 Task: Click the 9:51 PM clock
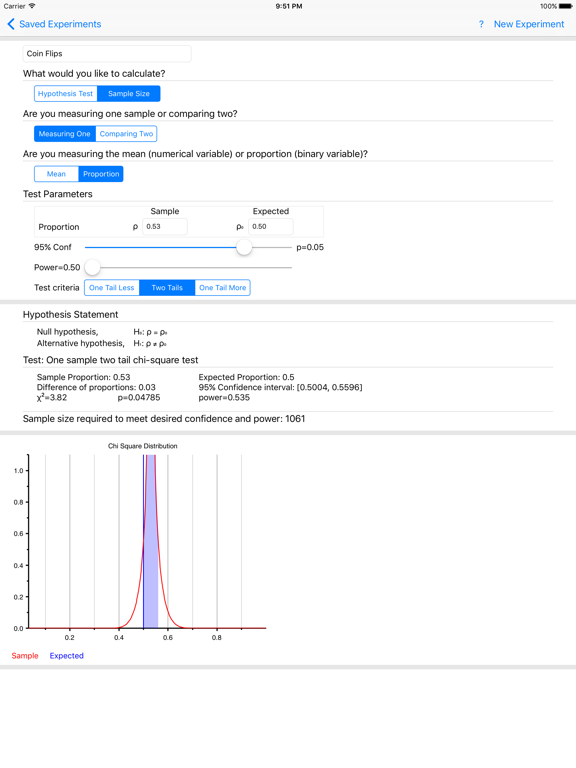[288, 6]
